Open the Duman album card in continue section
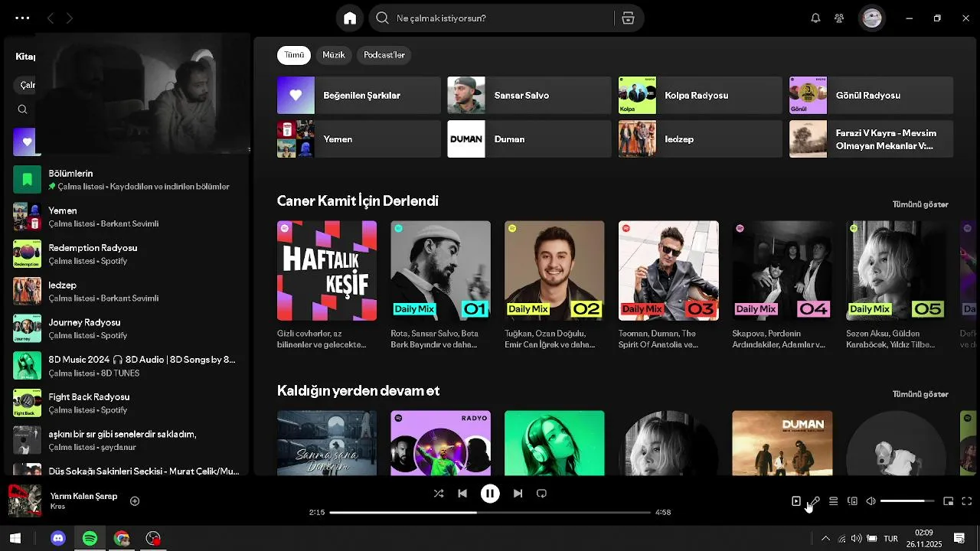The image size is (980, 551). [x=782, y=443]
